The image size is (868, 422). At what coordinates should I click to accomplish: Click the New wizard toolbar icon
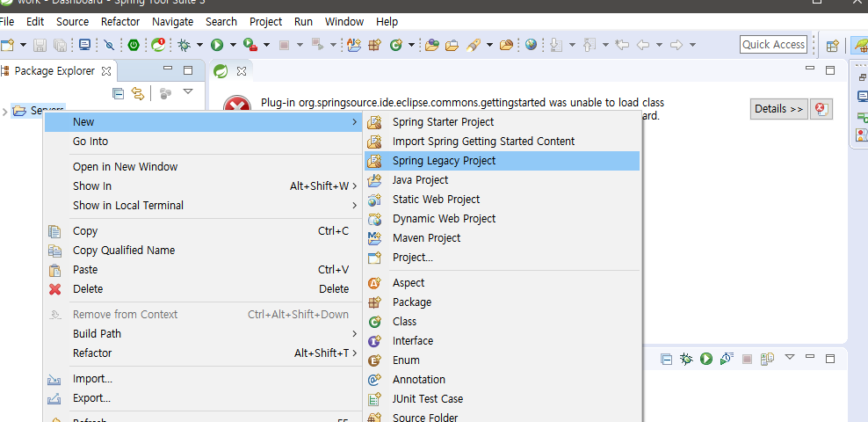click(7, 45)
